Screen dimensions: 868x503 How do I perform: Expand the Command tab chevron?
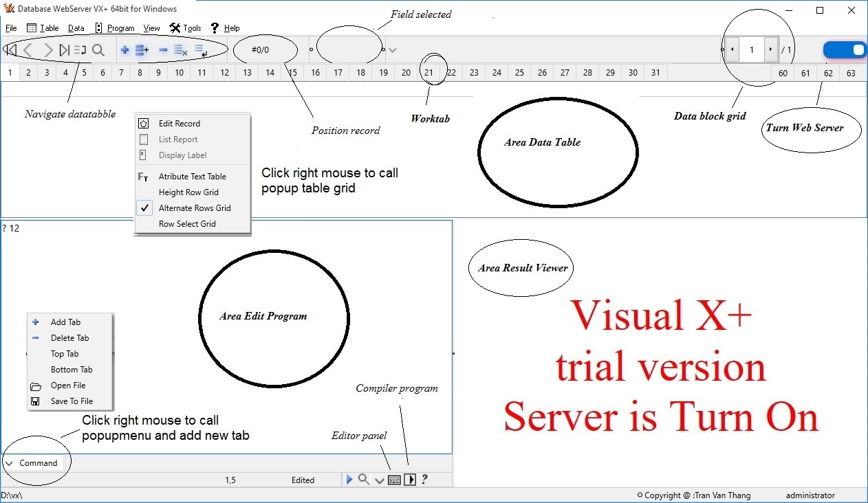coord(10,463)
